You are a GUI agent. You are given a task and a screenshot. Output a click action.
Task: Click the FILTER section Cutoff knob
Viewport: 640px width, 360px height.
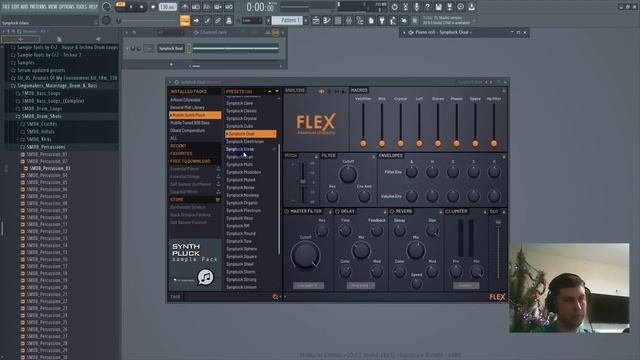click(x=348, y=174)
